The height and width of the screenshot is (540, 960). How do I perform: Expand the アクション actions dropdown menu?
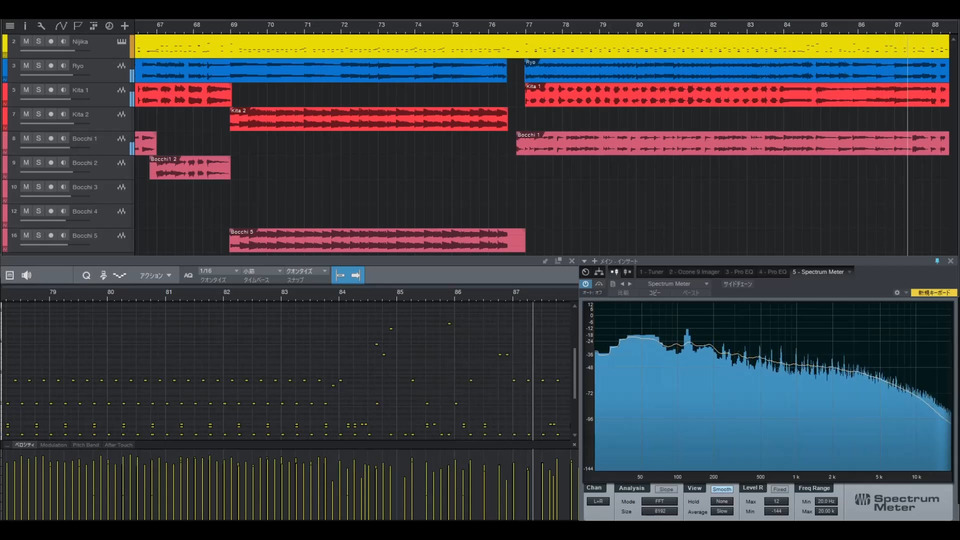click(x=155, y=275)
